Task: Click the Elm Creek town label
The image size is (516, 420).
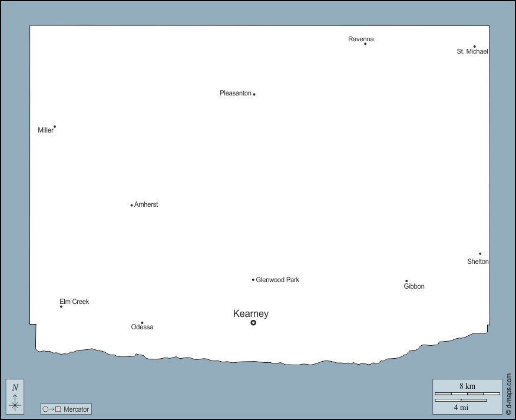Action: pyautogui.click(x=74, y=302)
